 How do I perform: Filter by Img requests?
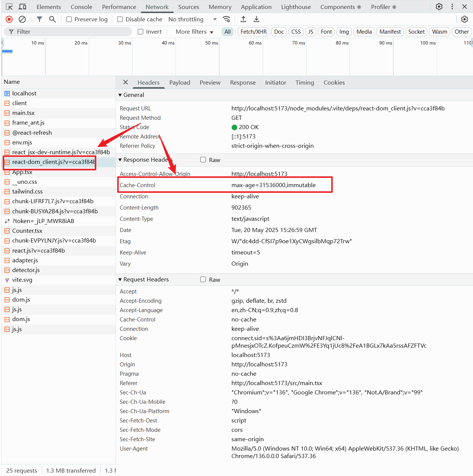click(x=344, y=32)
